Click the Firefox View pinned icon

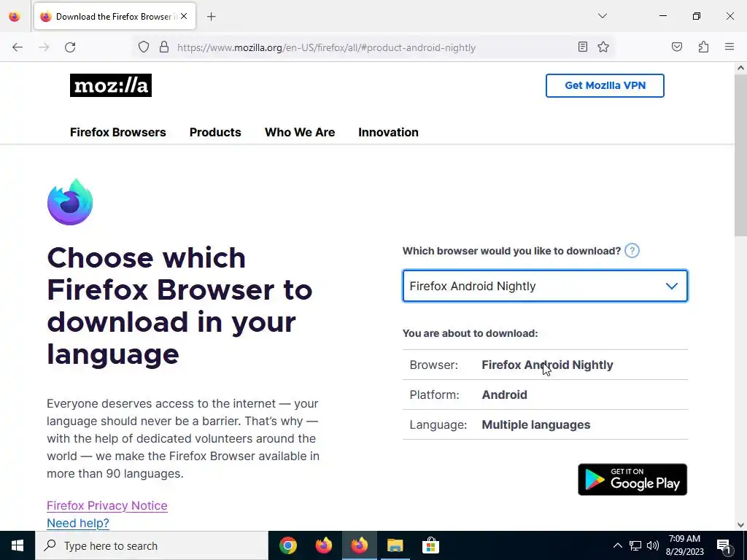coord(15,17)
